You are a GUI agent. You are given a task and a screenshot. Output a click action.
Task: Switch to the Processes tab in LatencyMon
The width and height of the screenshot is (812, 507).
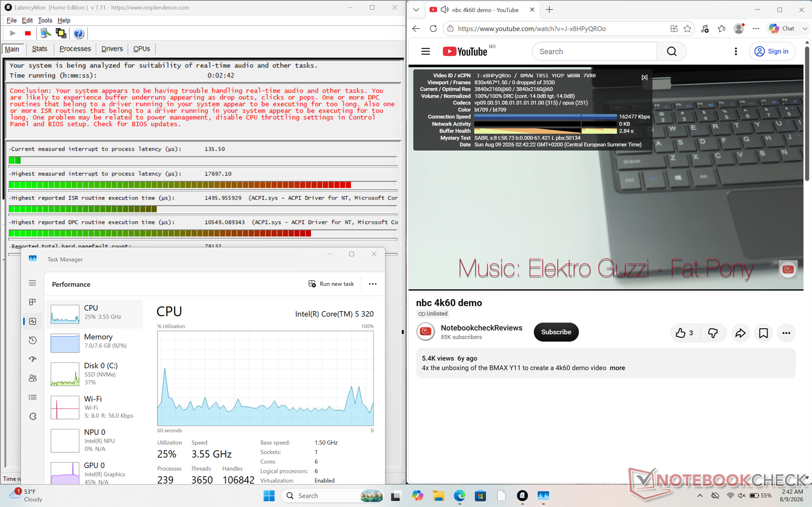(75, 49)
